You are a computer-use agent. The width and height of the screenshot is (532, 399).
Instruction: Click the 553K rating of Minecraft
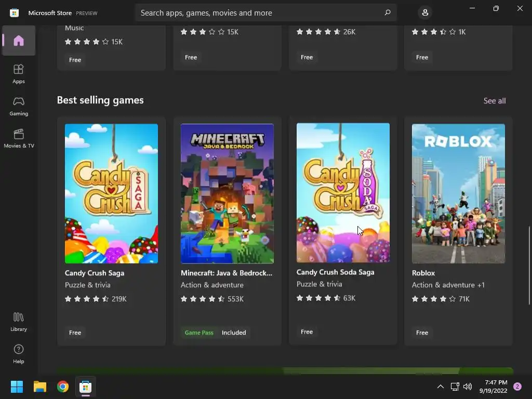click(235, 299)
